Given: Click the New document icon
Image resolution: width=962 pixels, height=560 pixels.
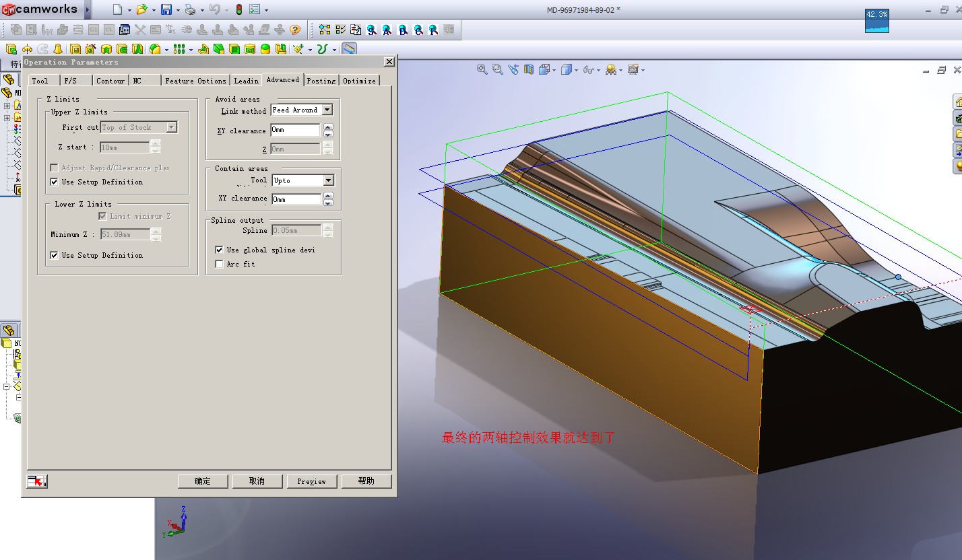Looking at the screenshot, I should point(117,9).
